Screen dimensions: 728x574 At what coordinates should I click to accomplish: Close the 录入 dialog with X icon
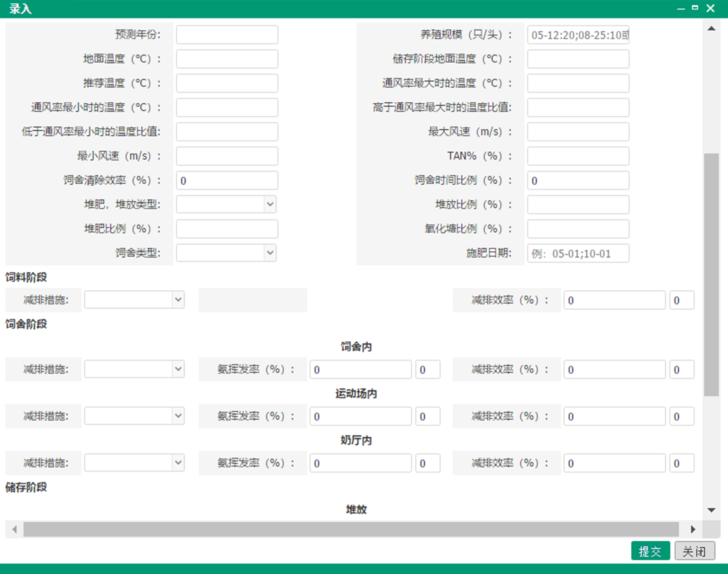click(x=710, y=8)
